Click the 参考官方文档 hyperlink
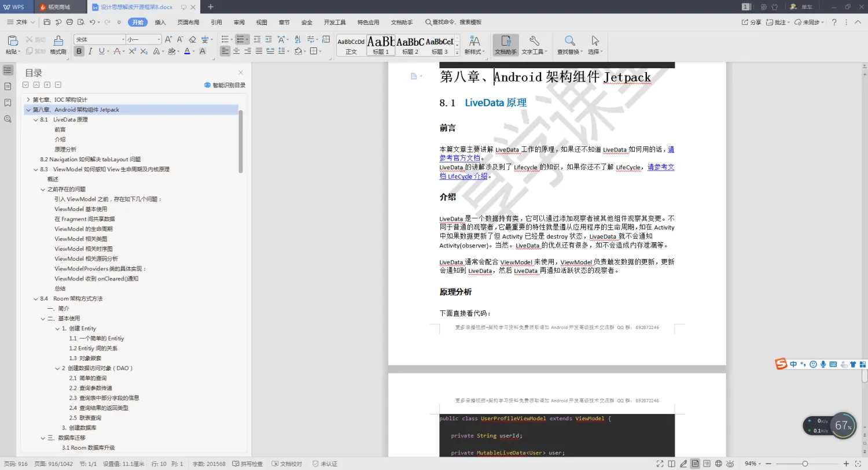Viewport: 868px width, 470px height. (x=460, y=158)
